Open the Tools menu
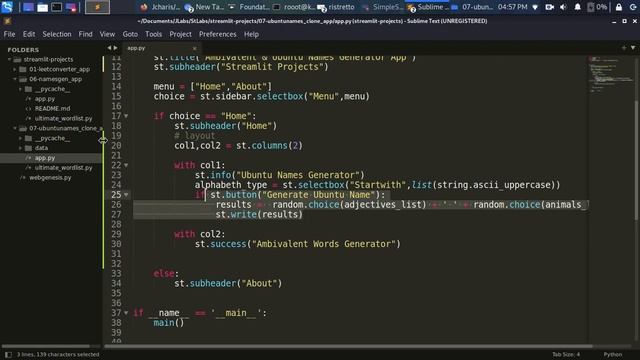This screenshot has height=360, width=640. 153,34
